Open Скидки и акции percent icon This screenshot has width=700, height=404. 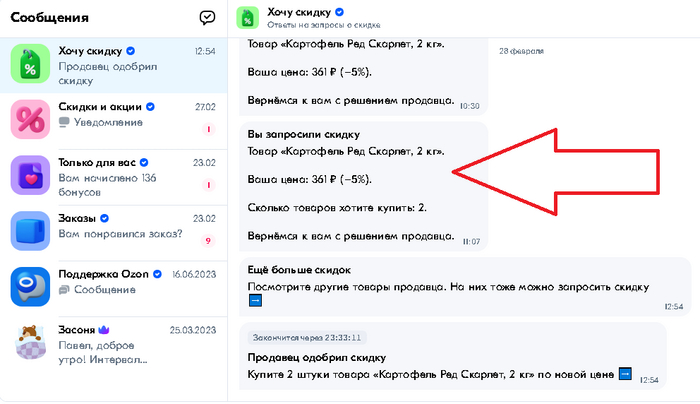[x=30, y=119]
